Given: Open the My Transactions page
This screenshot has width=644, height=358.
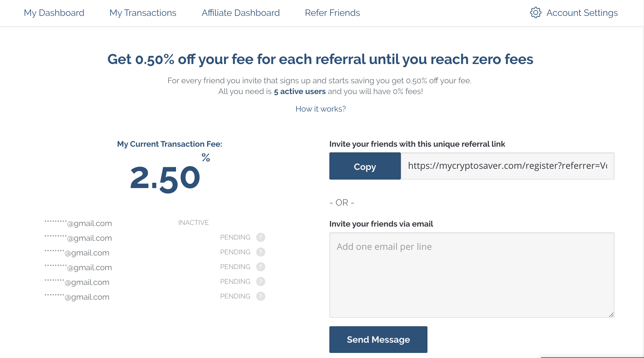Looking at the screenshot, I should (143, 13).
